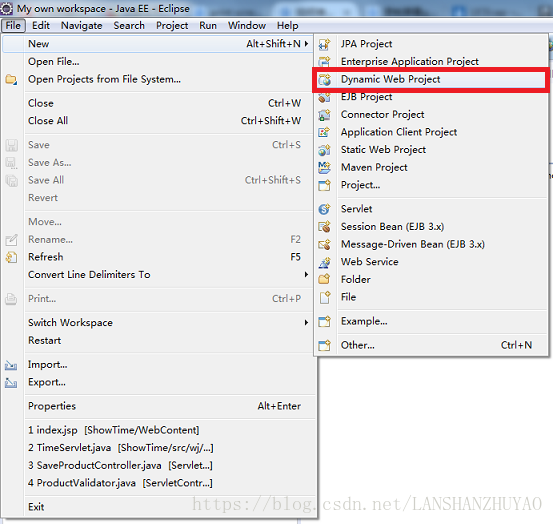Click the EJB Project bean icon
The height and width of the screenshot is (524, 553).
click(x=324, y=97)
